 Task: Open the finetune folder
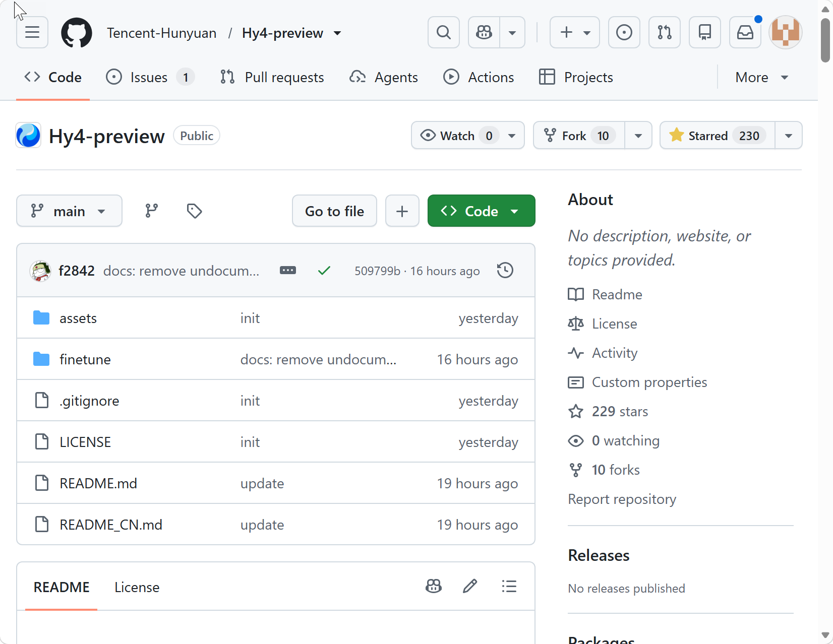point(85,360)
